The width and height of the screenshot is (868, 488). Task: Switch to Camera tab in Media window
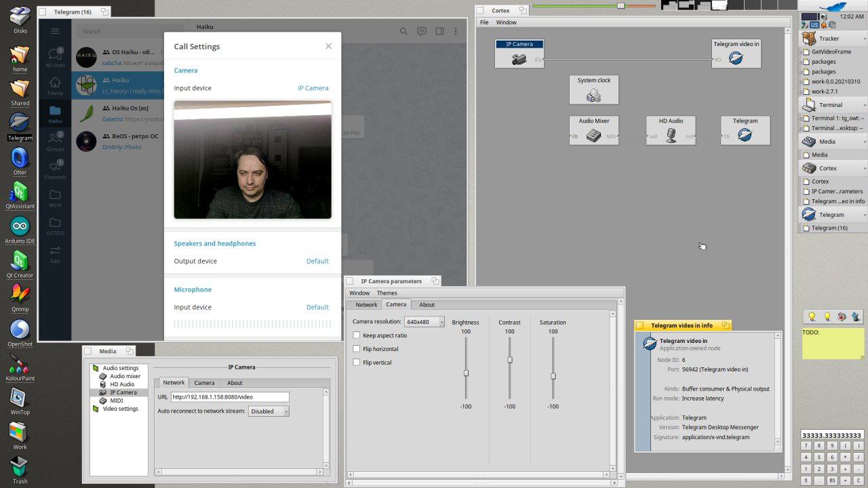(204, 383)
